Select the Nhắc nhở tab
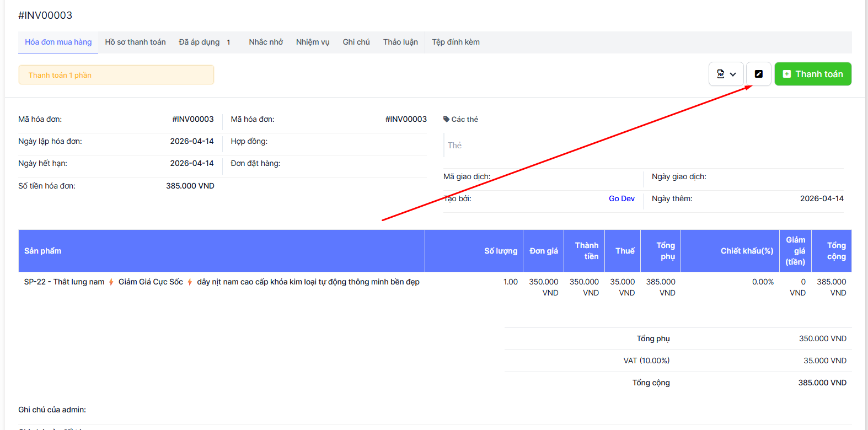 pyautogui.click(x=265, y=42)
